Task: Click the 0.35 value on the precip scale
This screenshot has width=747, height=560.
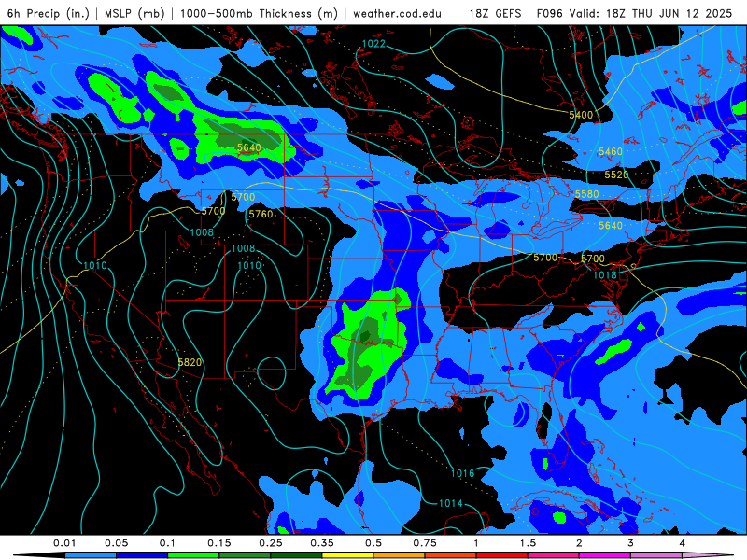Action: coord(322,543)
